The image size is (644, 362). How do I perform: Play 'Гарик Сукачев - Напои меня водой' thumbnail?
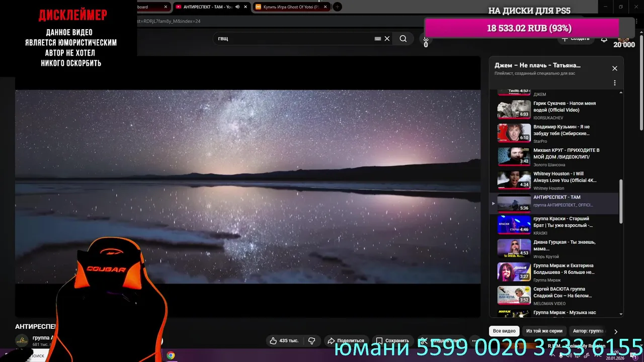pyautogui.click(x=514, y=110)
